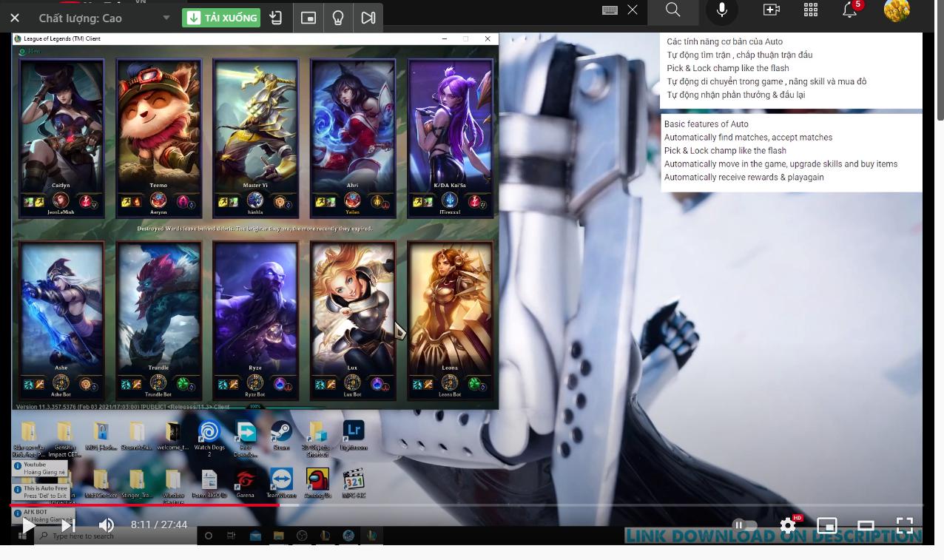Open File Explorer on the recorded taskbar
The image size is (944, 560).
[x=279, y=536]
